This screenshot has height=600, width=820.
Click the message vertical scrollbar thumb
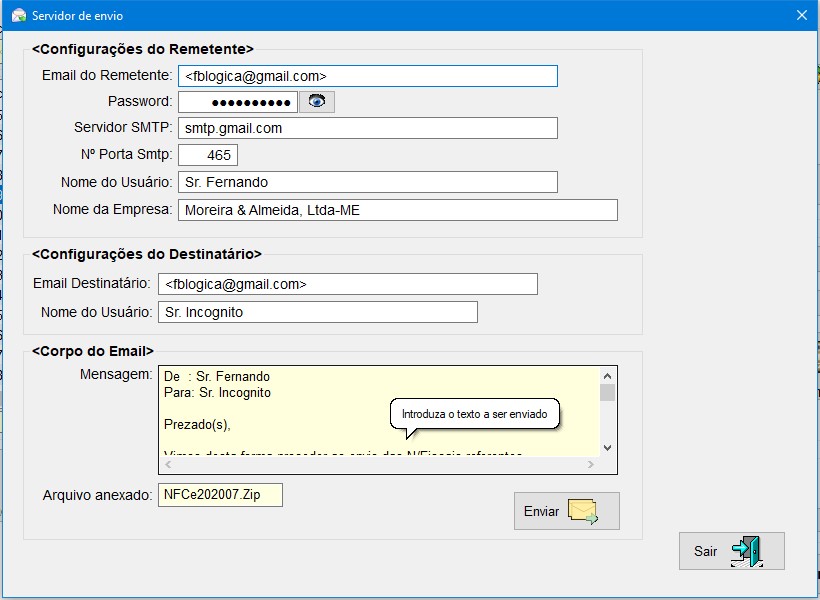607,392
